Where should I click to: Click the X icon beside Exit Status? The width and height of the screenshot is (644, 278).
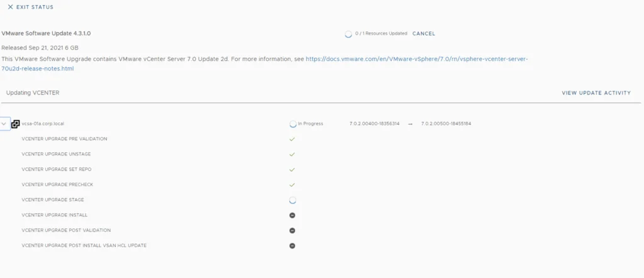tap(10, 7)
